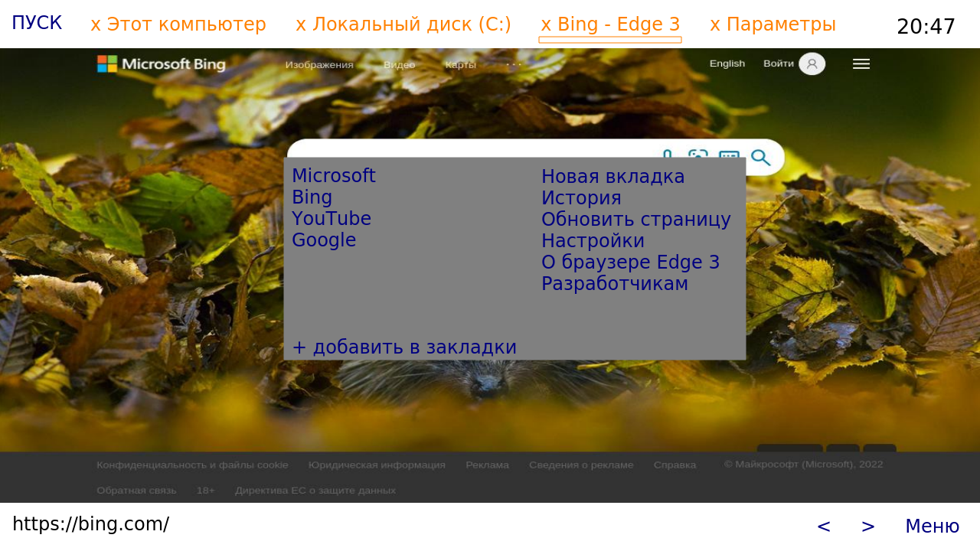Open the Google bookmark

(x=324, y=240)
